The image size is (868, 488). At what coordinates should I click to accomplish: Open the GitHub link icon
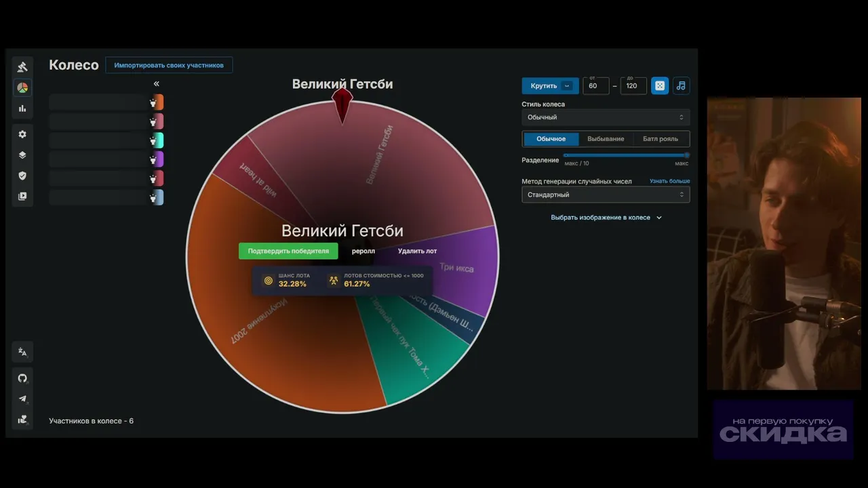(x=22, y=378)
